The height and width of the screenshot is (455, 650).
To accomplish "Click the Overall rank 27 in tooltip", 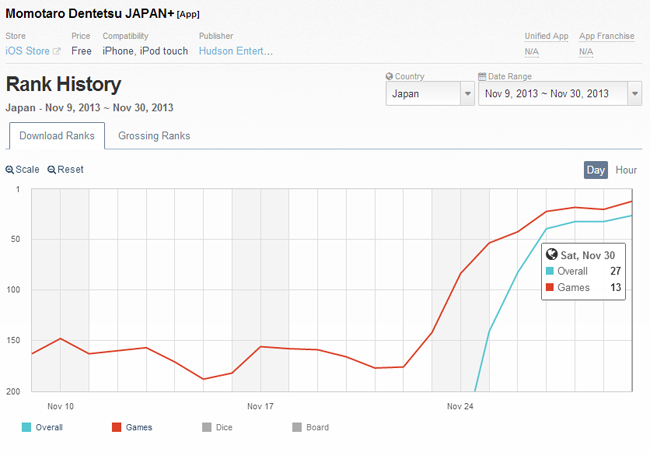I will click(616, 271).
